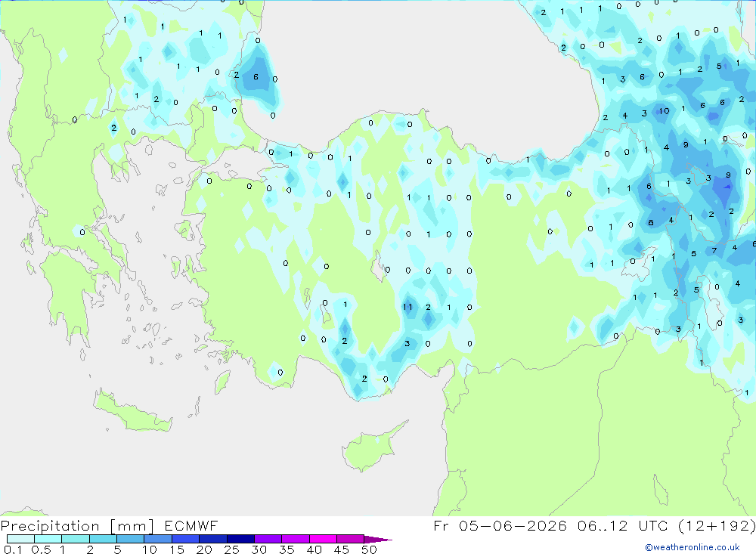
Task: Click the 'ECMWF' model label
Action: pos(191,526)
